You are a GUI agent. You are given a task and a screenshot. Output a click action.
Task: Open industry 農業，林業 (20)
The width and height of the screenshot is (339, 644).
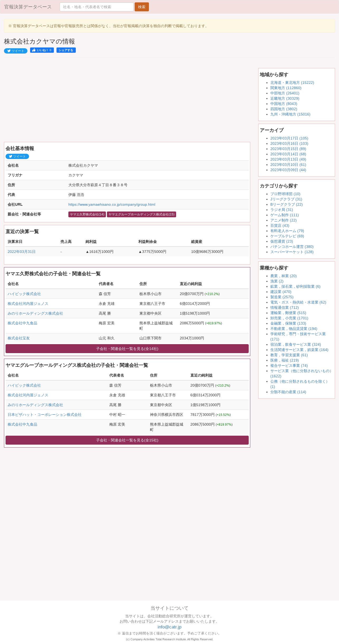283,276
